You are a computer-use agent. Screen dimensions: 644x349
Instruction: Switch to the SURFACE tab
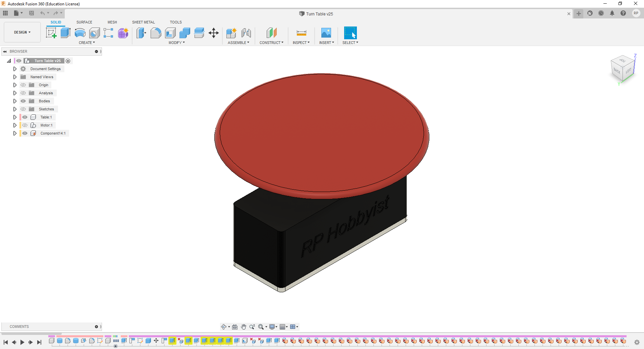click(84, 22)
